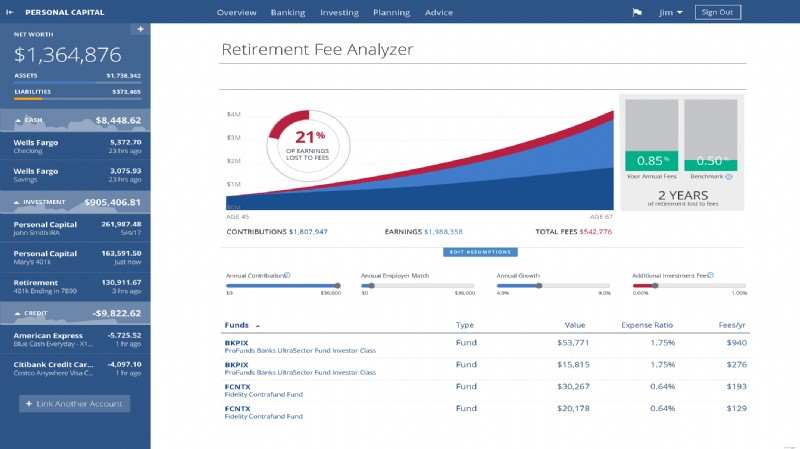Collapse the Cash accounts section

click(x=18, y=120)
